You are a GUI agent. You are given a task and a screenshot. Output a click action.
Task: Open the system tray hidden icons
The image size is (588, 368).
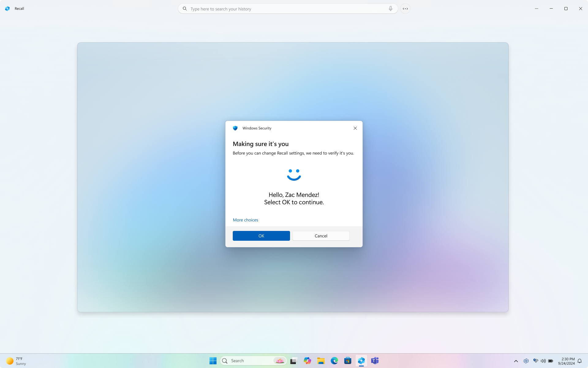click(516, 360)
